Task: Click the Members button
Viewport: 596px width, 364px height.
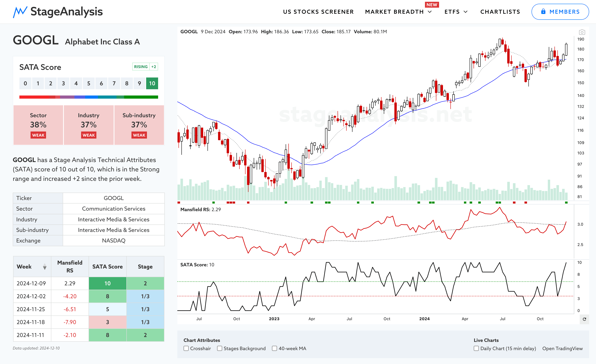Action: pos(560,12)
